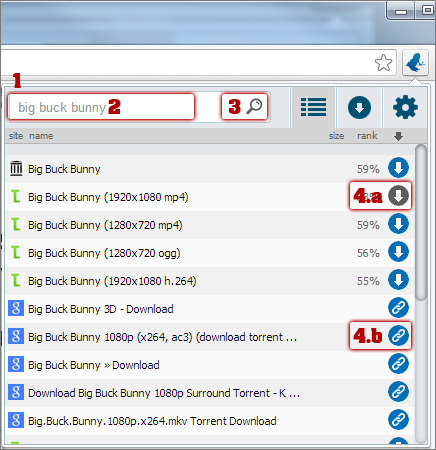
Task: Click site icon of 1280x720 mp4 row
Action: coord(16,224)
